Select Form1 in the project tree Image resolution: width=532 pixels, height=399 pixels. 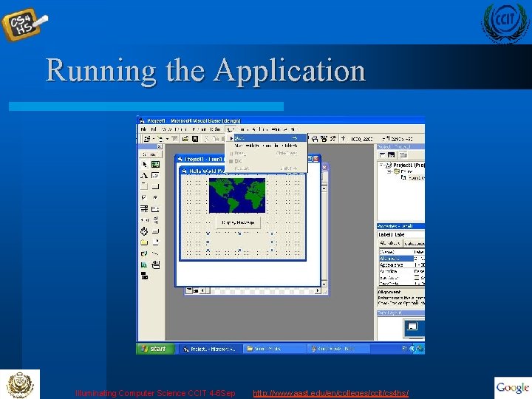(x=412, y=177)
